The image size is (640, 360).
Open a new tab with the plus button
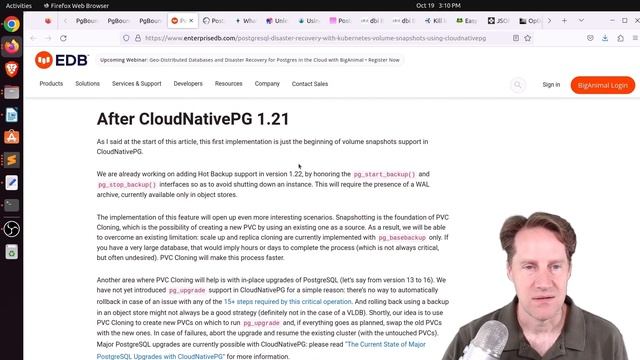coord(564,20)
